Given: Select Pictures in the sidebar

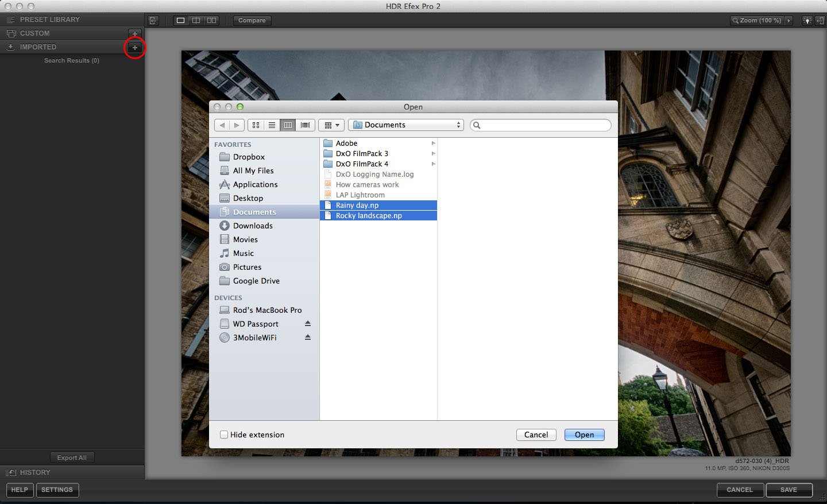Looking at the screenshot, I should [x=264, y=267].
